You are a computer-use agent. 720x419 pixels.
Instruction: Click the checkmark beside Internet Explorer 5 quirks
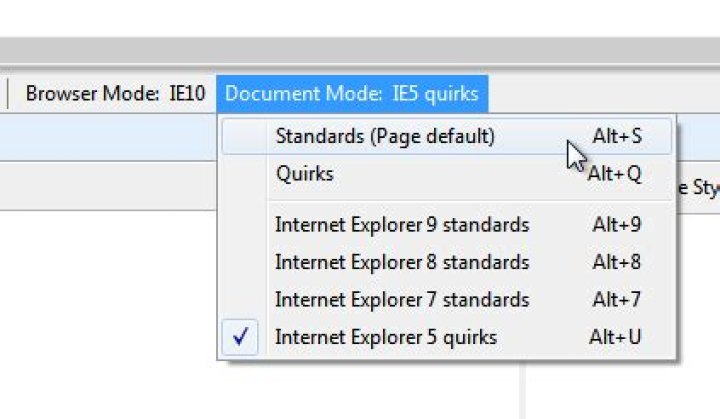[x=240, y=337]
